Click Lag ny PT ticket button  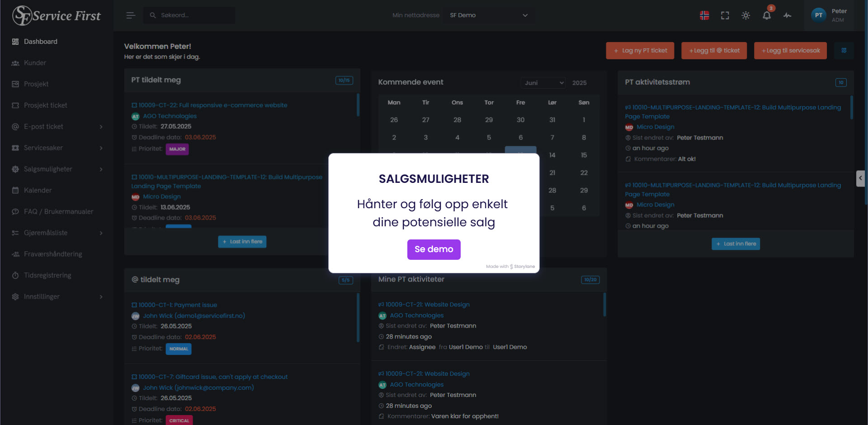640,51
